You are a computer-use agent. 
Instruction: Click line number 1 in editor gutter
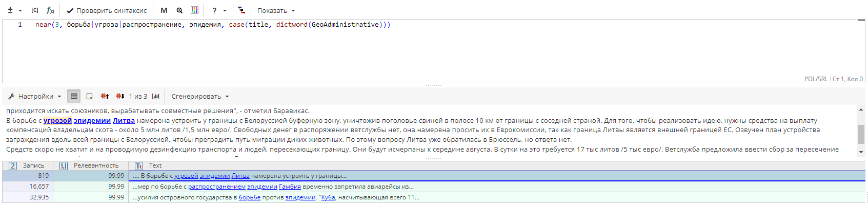20,25
